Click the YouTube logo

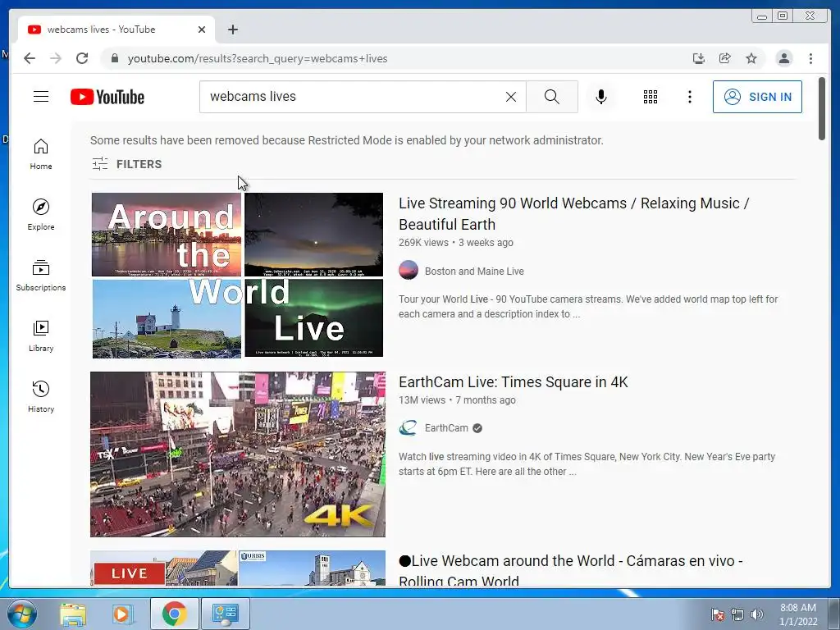point(107,97)
